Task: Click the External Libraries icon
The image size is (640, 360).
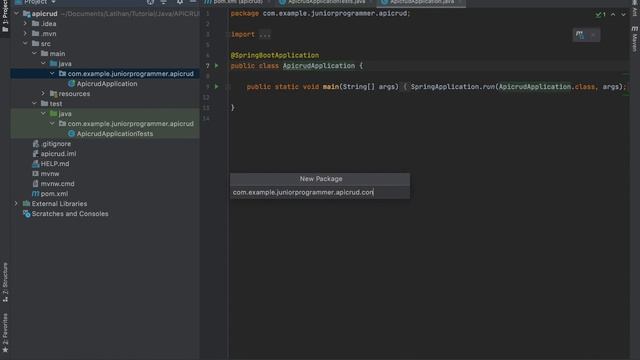Action: (x=27, y=203)
